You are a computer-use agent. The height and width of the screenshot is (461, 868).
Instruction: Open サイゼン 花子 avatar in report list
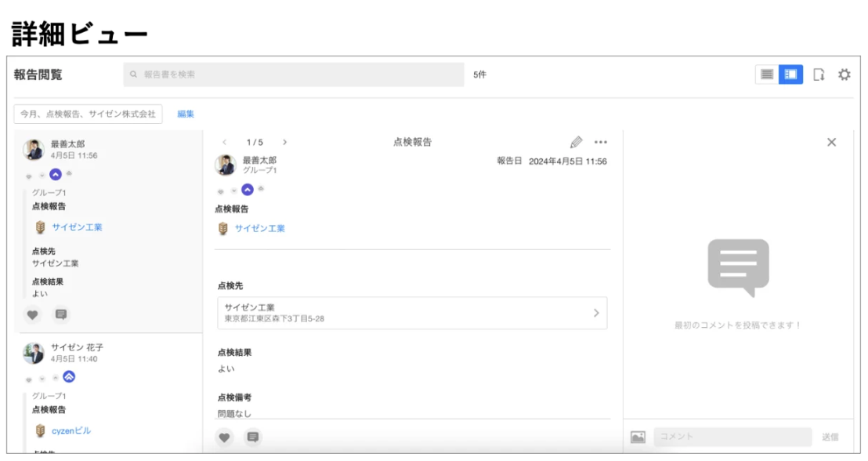[x=34, y=353]
